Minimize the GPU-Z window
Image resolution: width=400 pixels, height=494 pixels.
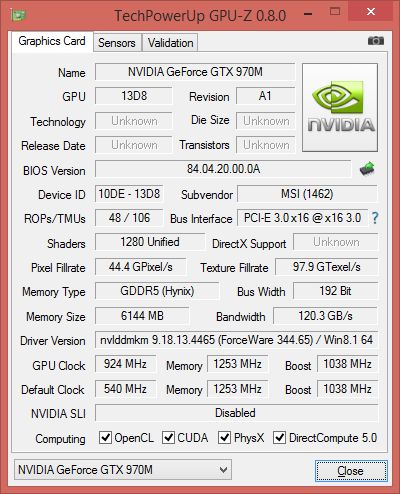[308, 14]
